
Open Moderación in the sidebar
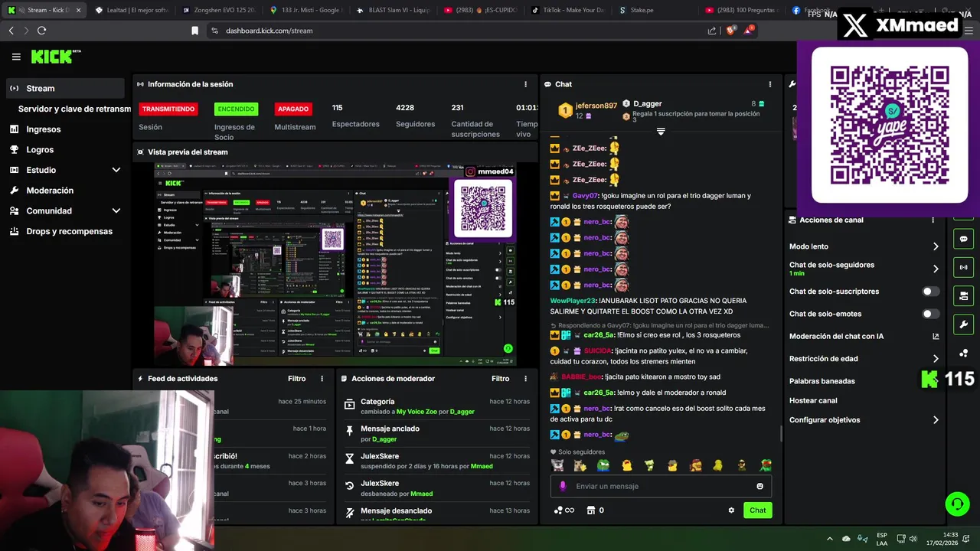point(50,191)
